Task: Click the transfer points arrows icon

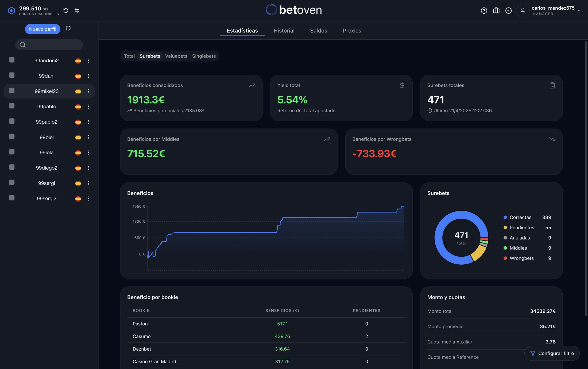Action: click(77, 10)
